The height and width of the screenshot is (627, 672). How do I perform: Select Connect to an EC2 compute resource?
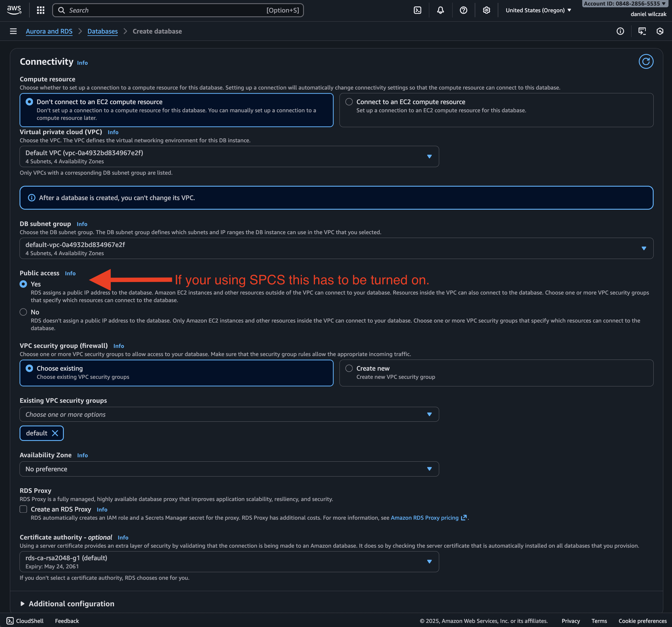pyautogui.click(x=349, y=102)
